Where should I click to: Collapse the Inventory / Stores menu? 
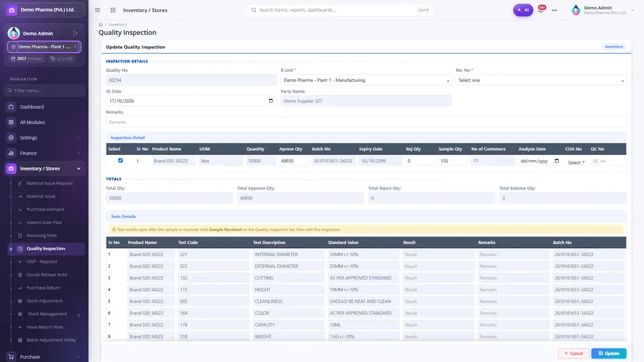point(44,168)
